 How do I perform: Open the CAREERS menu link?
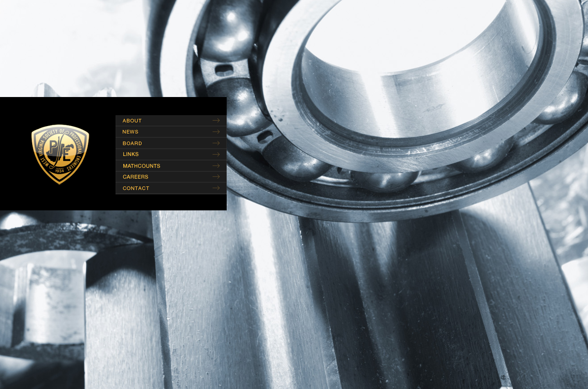(x=135, y=177)
